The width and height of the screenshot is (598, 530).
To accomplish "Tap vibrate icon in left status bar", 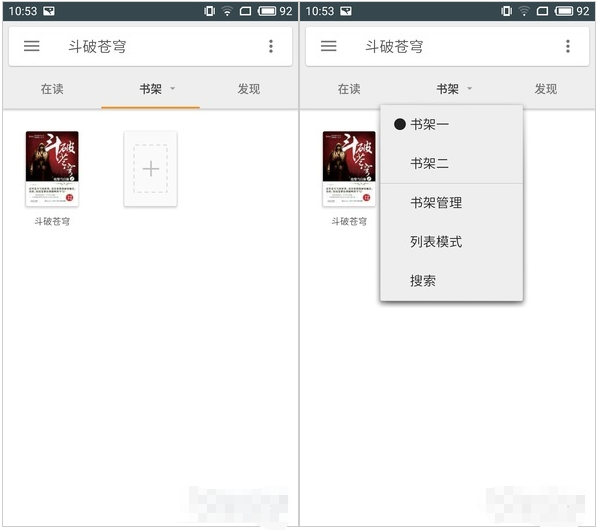I will 209,11.
